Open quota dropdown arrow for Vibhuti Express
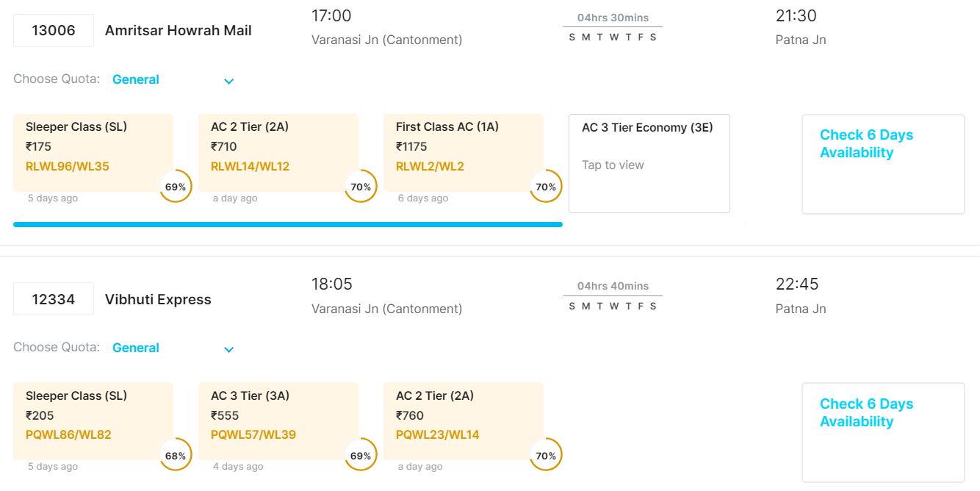This screenshot has height=491, width=980. pos(228,349)
